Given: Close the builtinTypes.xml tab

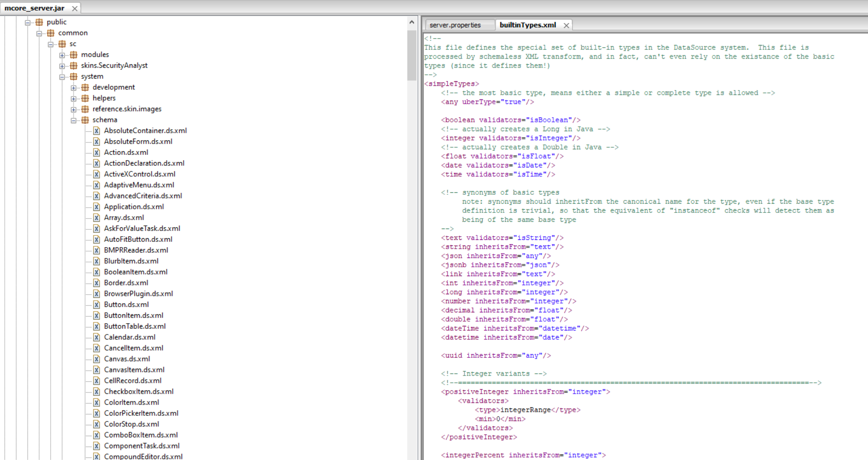Looking at the screenshot, I should click(x=566, y=25).
